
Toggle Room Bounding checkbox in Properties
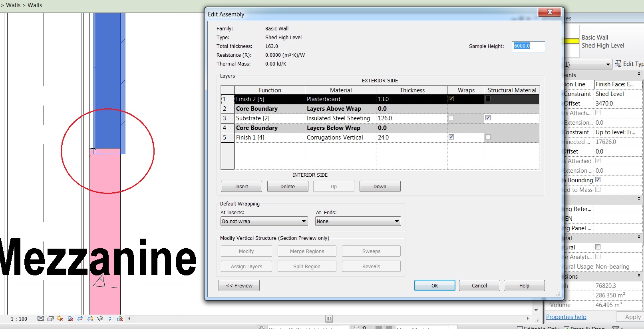[598, 180]
